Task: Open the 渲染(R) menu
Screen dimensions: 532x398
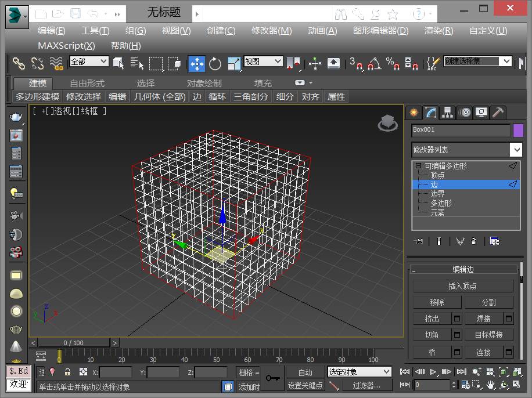Action: click(438, 31)
